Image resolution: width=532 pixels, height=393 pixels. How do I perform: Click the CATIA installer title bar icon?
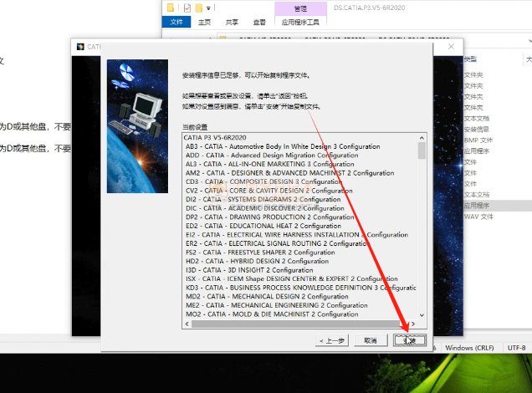(x=80, y=47)
